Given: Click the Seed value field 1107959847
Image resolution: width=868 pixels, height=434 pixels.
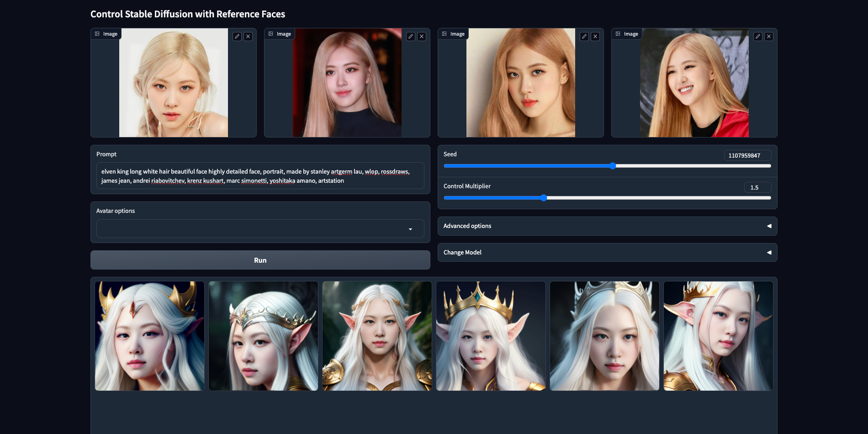Looking at the screenshot, I should (x=747, y=155).
